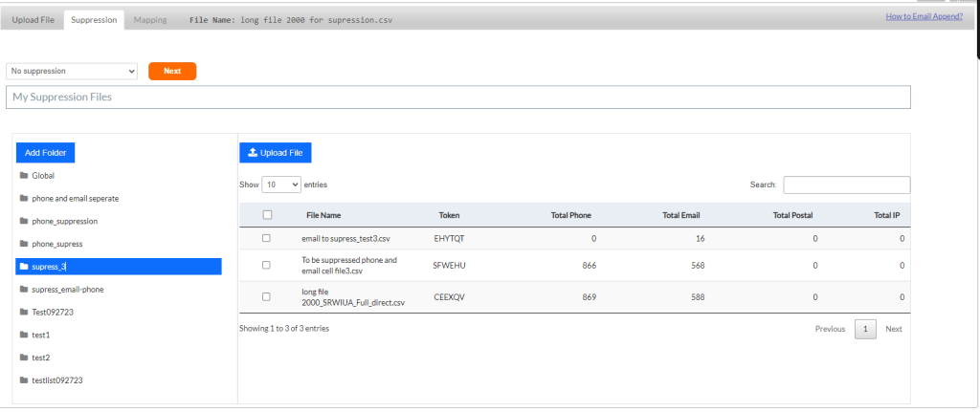Select checkbox for long file 2000_SRWIUA_Full_direct.csv
Viewport: 980px width, 412px height.
point(266,296)
